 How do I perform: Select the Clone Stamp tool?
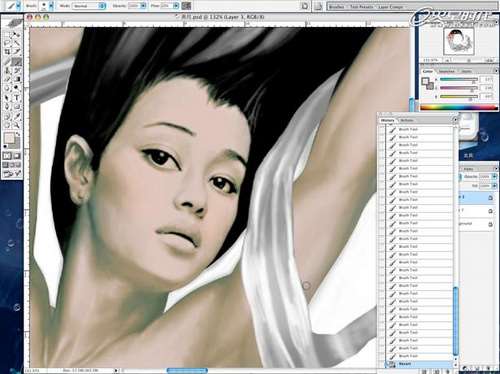(x=7, y=70)
